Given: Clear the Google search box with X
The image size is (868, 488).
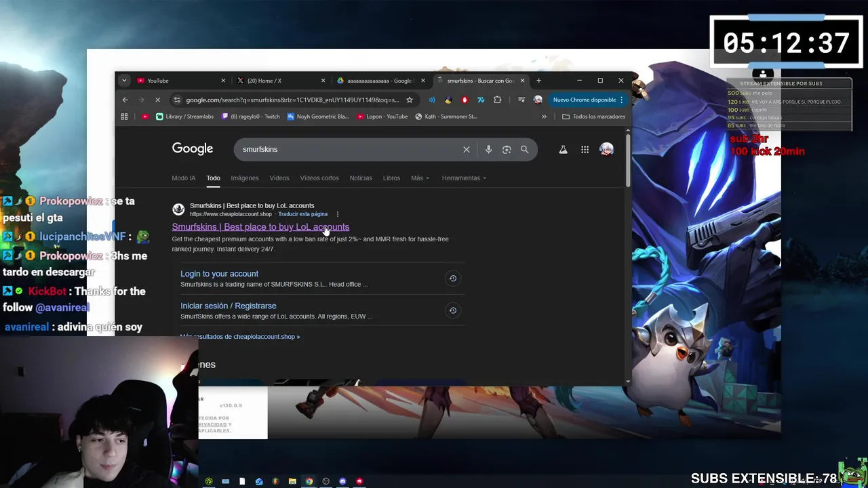Looking at the screenshot, I should (x=467, y=149).
